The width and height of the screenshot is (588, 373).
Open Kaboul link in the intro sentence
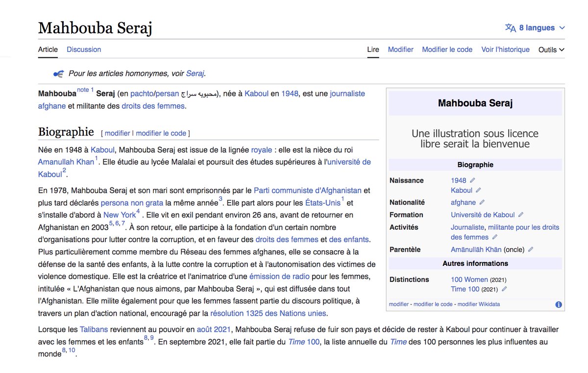tap(256, 93)
